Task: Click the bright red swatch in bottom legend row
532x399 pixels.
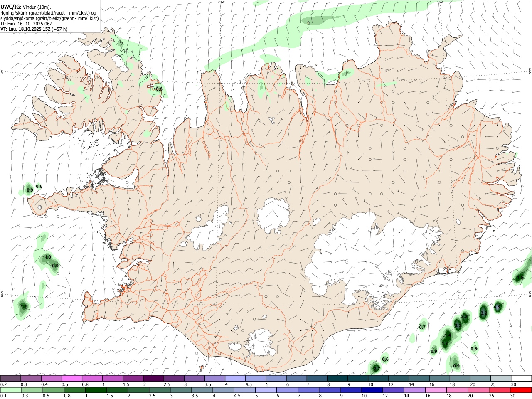Action: [521, 390]
